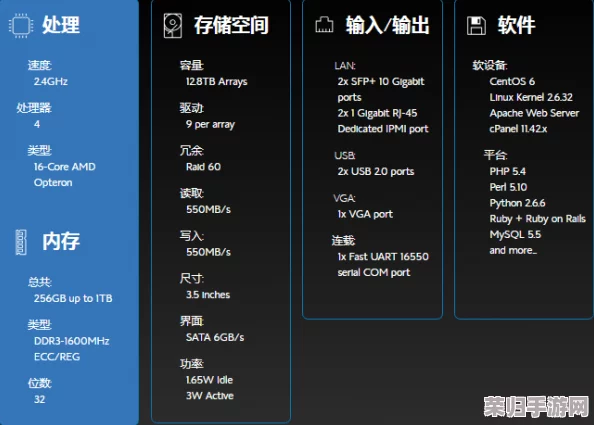The image size is (594, 425).
Task: Click the hard drive storage icon
Action: tap(173, 25)
